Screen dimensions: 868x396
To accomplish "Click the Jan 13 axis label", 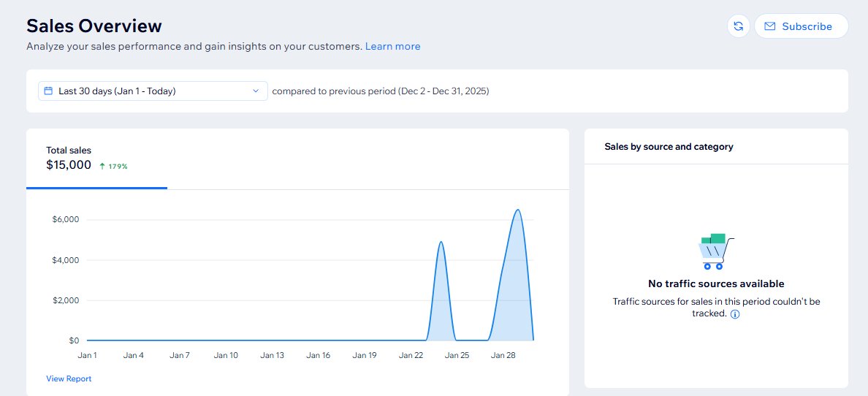I will point(272,356).
